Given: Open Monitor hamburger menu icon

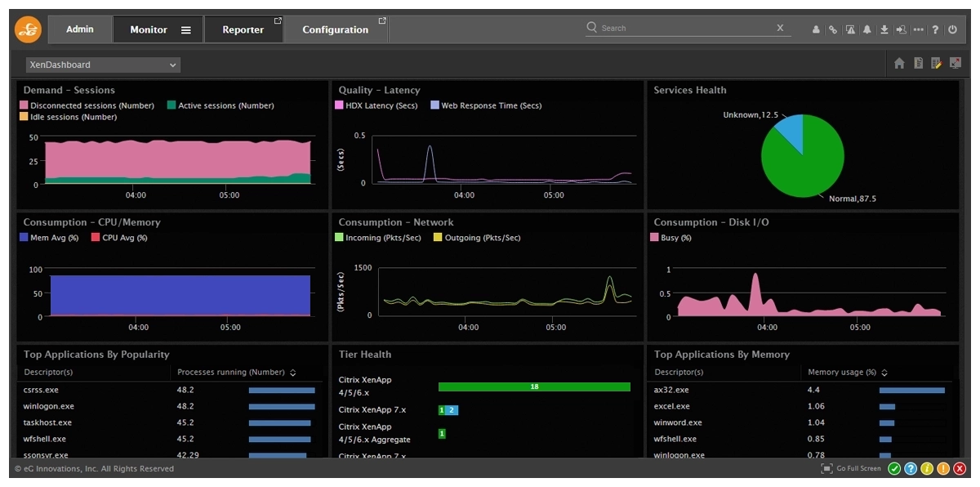Looking at the screenshot, I should coord(186,30).
